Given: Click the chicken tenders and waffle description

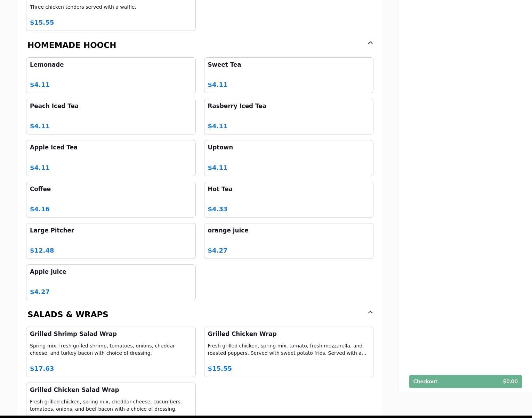Looking at the screenshot, I should pyautogui.click(x=83, y=7).
